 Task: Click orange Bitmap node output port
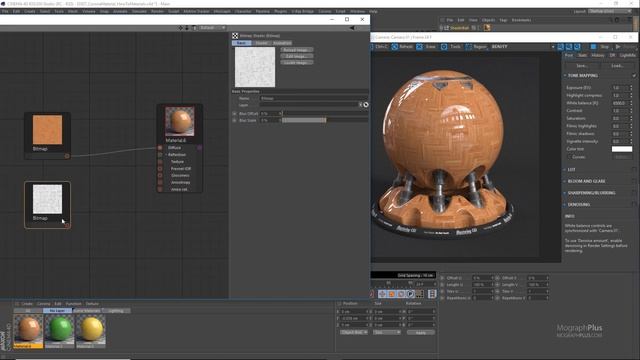[67, 156]
